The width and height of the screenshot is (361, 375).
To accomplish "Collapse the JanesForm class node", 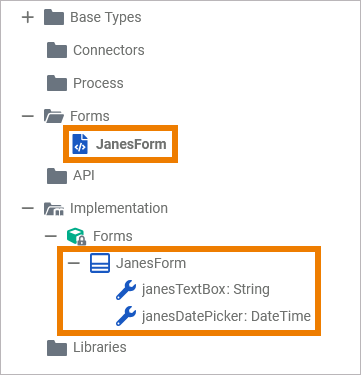I will (74, 263).
